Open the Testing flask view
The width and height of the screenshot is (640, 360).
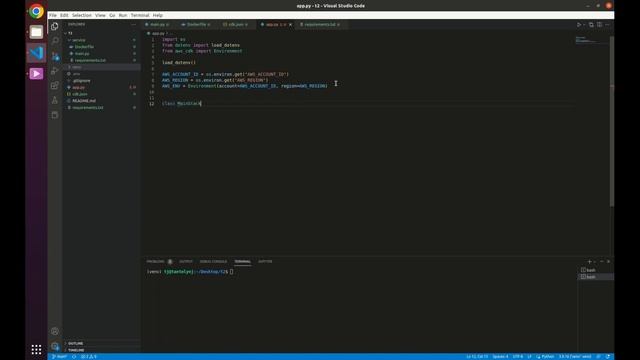[55, 100]
